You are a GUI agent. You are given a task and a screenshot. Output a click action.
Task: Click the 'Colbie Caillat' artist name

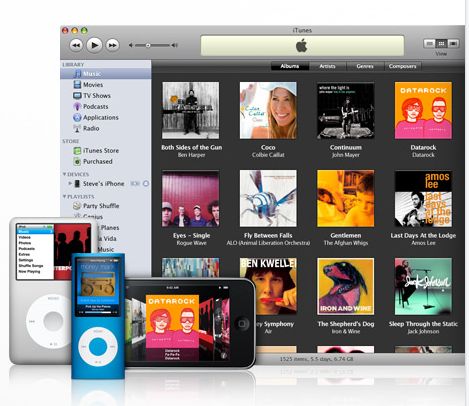268,155
